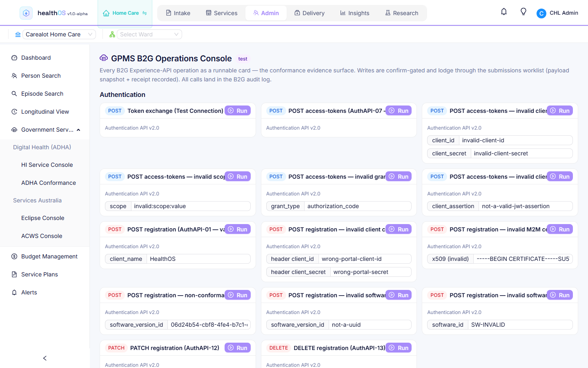
Task: Click the Budget Management dollar icon
Action: (14, 256)
